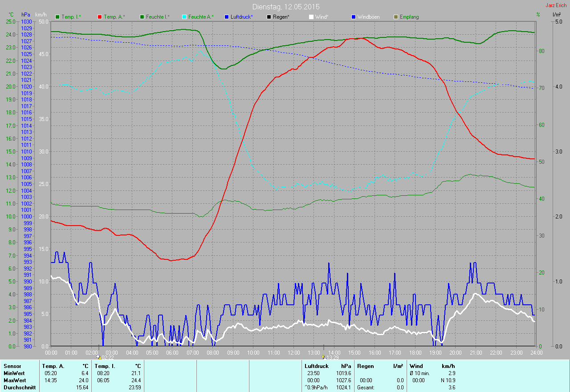Click the 13:29 marker below the time axis

(x=330, y=357)
